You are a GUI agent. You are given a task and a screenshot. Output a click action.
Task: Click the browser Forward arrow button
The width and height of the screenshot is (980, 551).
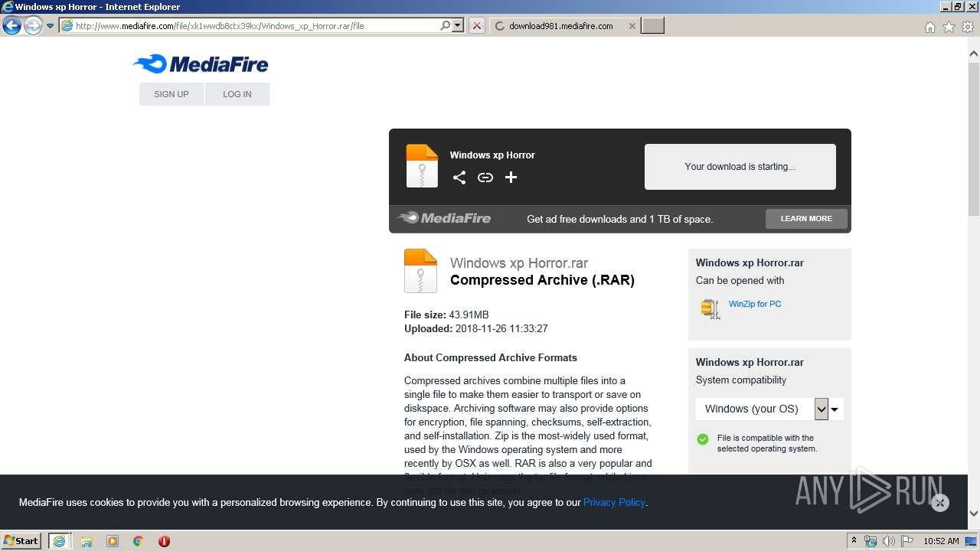(x=33, y=26)
